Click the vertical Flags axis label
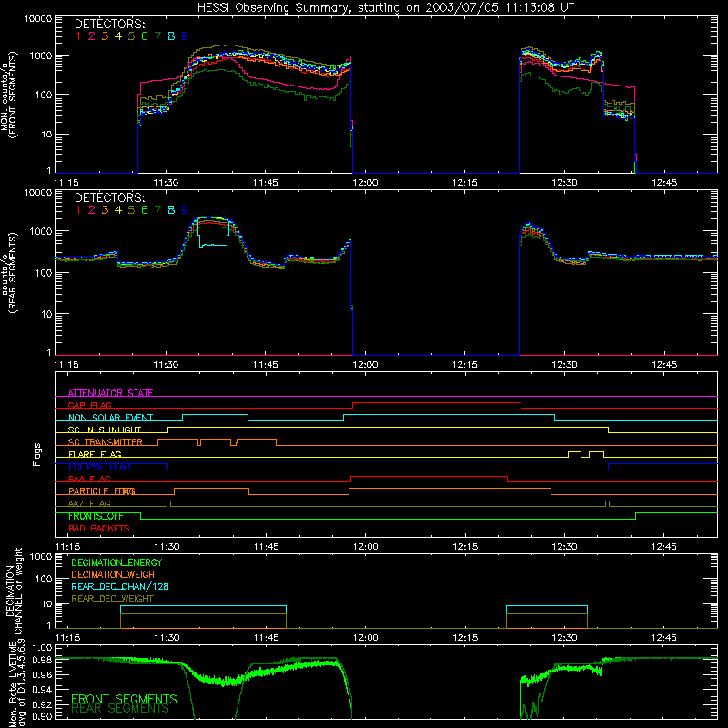 click(37, 454)
